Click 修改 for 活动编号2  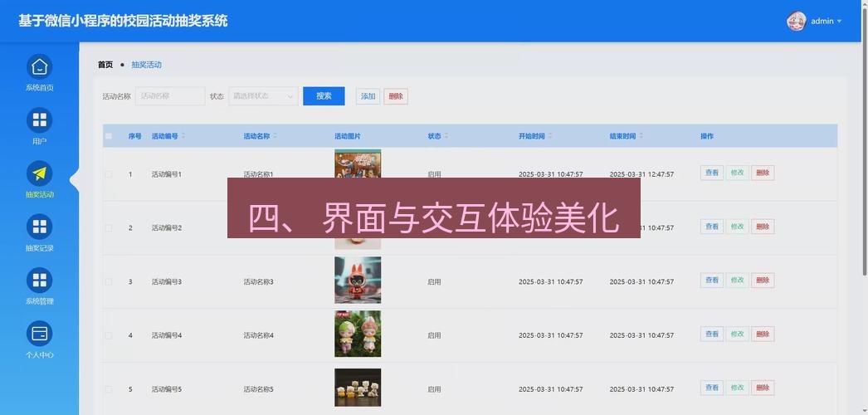pyautogui.click(x=738, y=227)
